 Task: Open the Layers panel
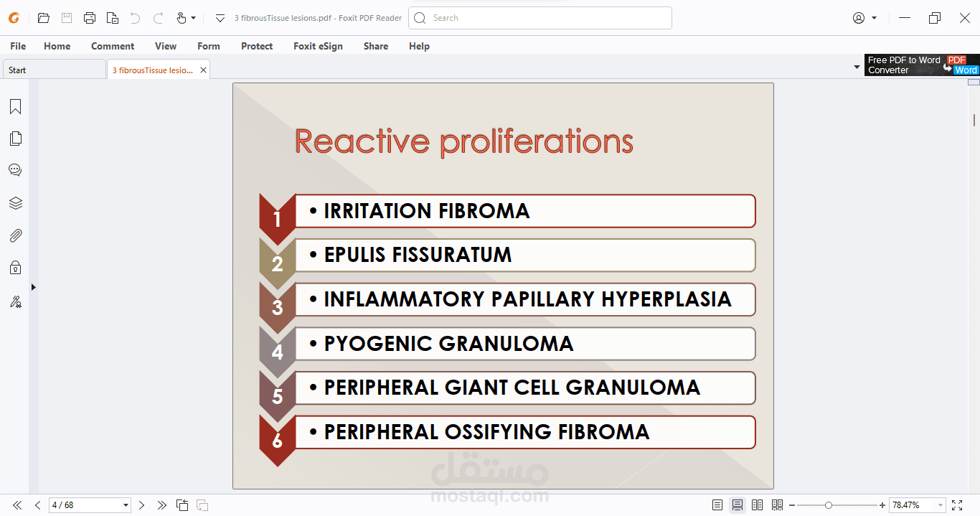point(15,203)
